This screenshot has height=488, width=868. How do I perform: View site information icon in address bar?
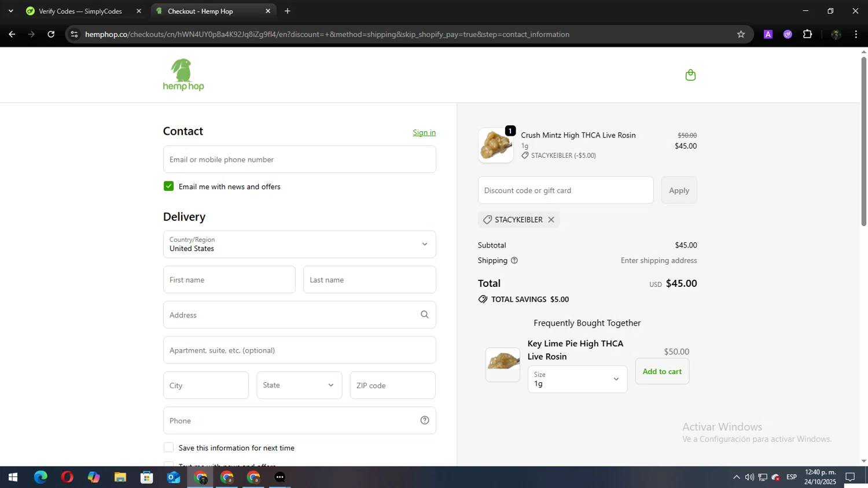(74, 34)
